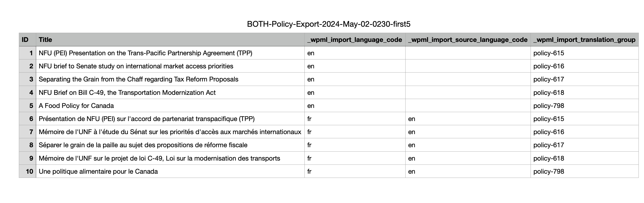The image size is (644, 203).
Task: Click the cell 'Une politique alimentaire pour le Canada'
Action: pos(170,171)
